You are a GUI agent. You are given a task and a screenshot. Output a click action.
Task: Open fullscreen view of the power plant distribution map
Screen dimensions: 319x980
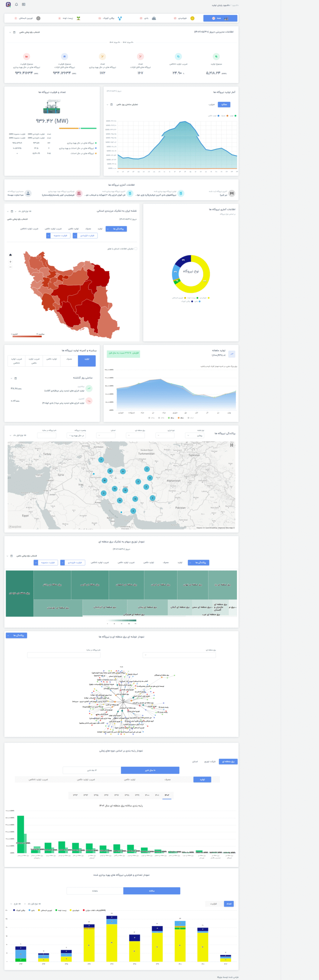click(x=231, y=445)
